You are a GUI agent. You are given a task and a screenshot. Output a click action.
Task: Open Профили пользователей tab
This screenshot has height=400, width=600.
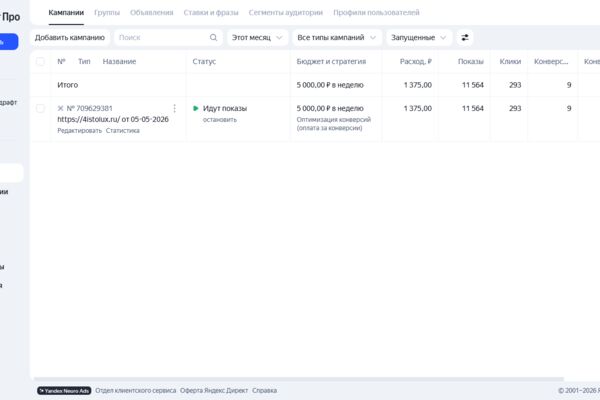[376, 13]
